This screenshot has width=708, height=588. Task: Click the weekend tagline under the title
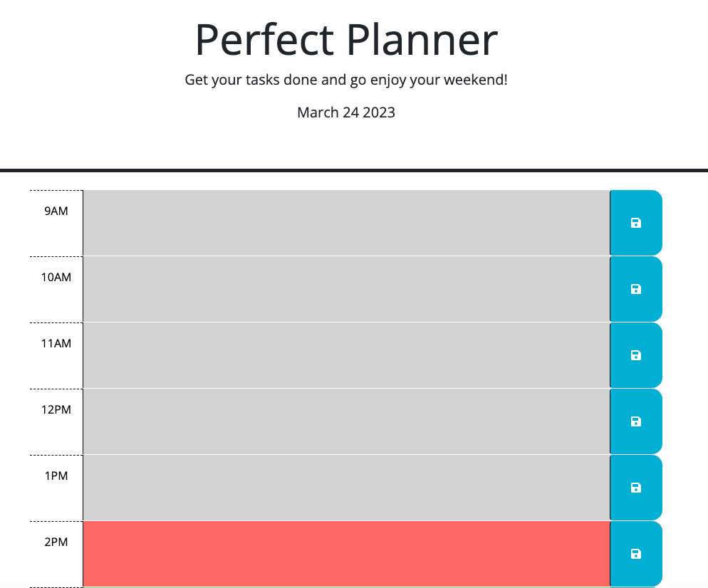pyautogui.click(x=346, y=80)
